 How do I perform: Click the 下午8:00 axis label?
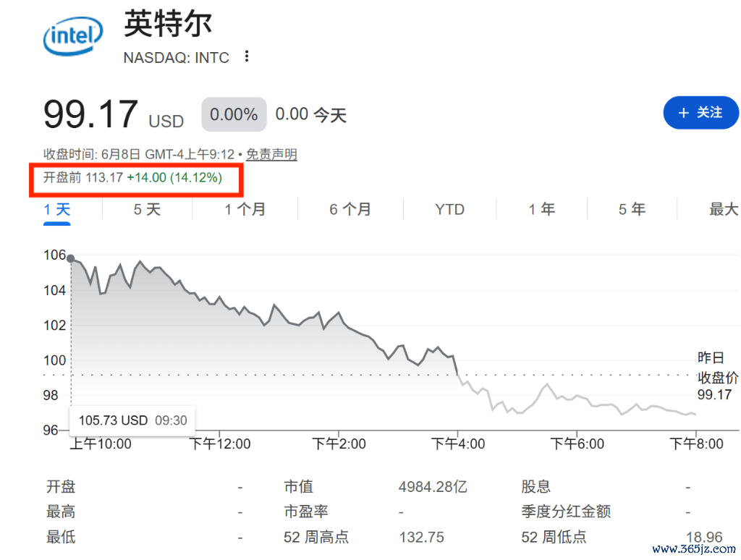[696, 444]
